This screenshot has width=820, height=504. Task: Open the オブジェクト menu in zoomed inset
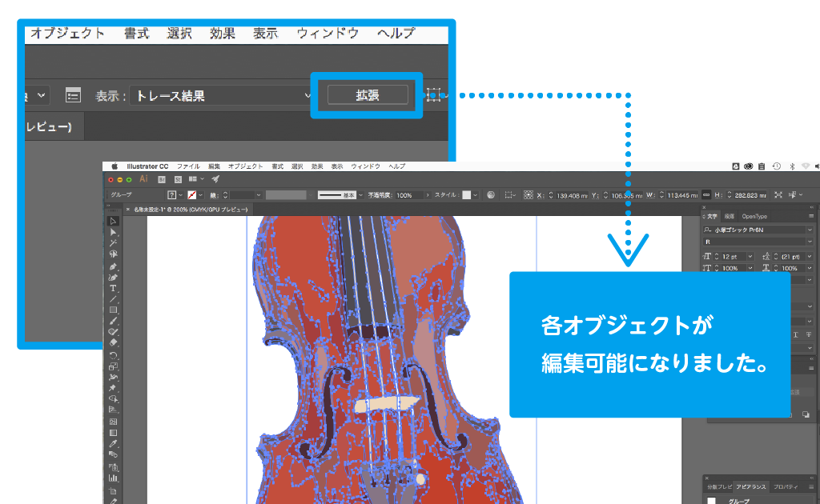pos(68,34)
